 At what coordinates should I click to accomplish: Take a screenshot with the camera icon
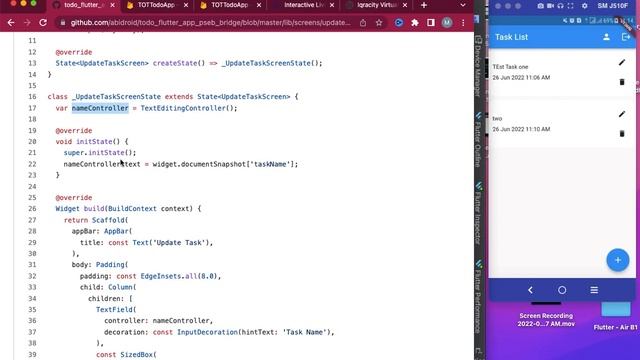(x=540, y=6)
